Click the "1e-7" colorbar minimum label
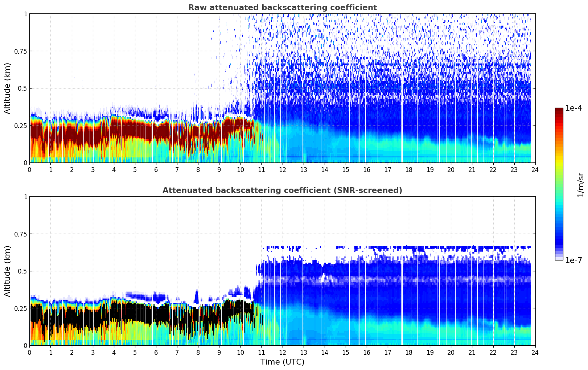 point(573,260)
